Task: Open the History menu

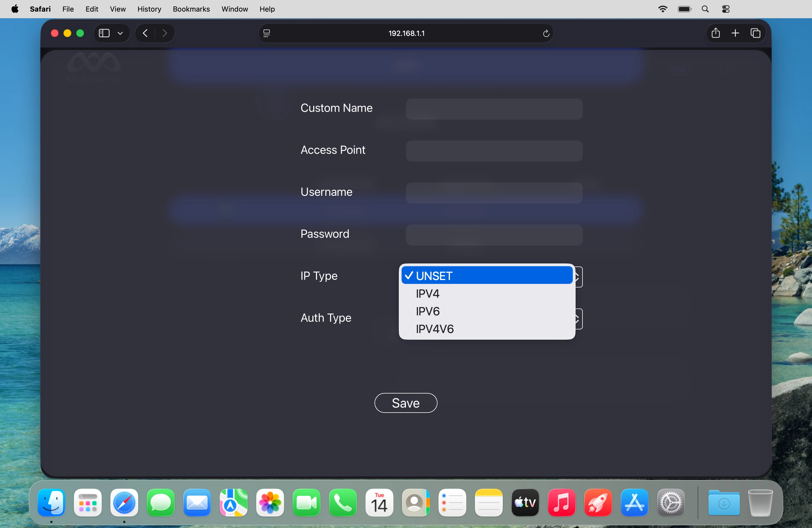Action: pos(149,9)
